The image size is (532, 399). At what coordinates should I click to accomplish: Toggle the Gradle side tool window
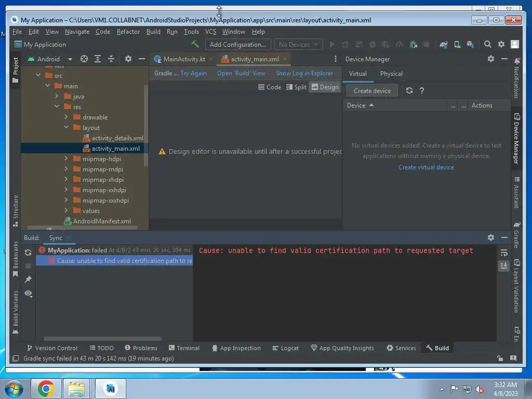[516, 235]
